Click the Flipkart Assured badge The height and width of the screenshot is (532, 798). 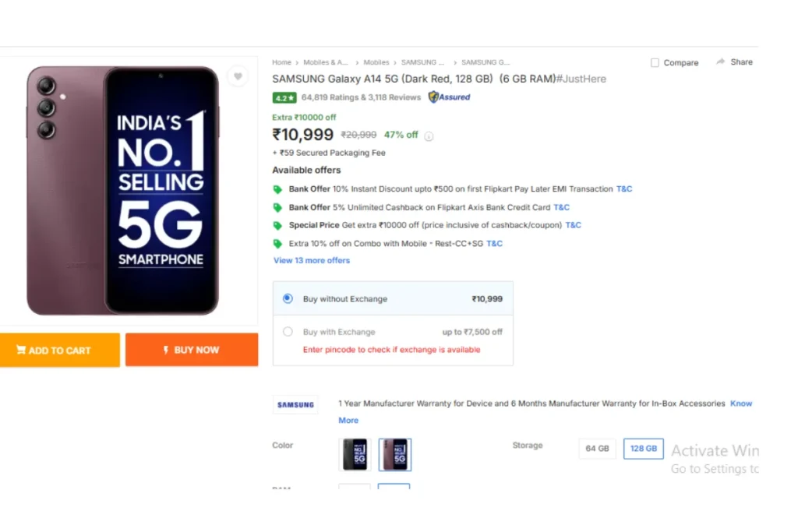450,97
